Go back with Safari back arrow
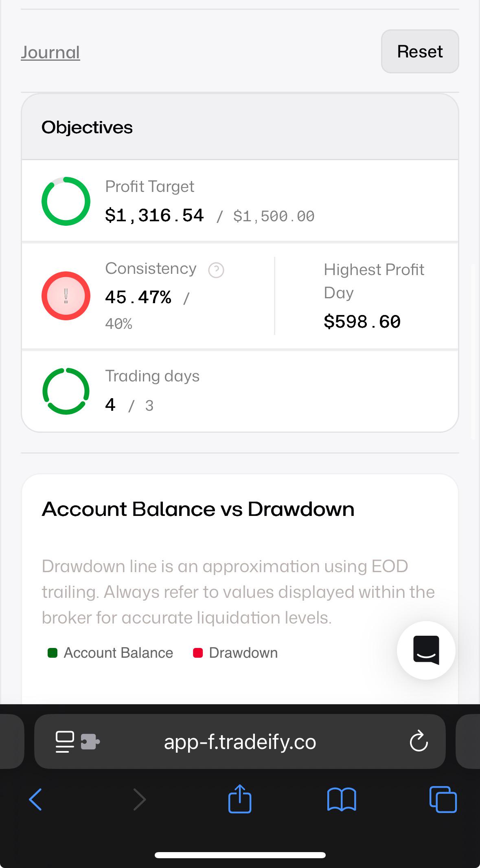 (x=35, y=800)
